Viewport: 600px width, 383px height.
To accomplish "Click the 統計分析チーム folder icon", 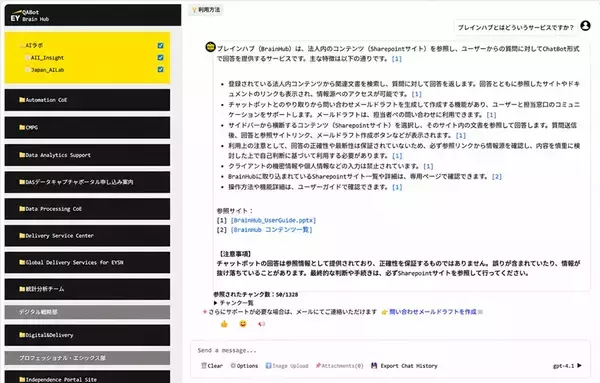I will (22, 289).
